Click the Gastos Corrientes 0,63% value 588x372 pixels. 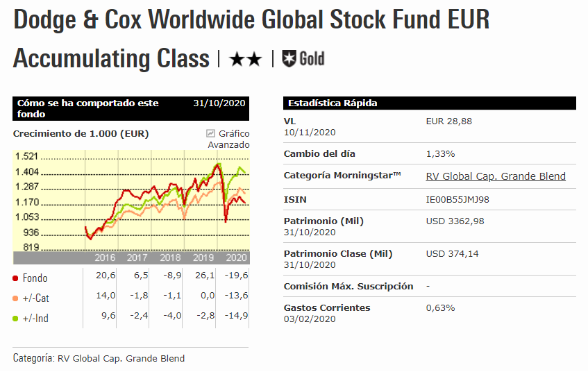click(x=440, y=307)
